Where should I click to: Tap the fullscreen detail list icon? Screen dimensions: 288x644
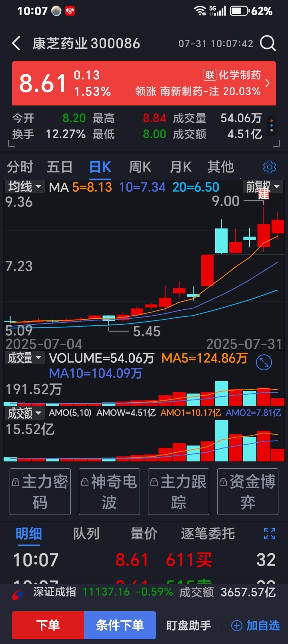pyautogui.click(x=270, y=533)
